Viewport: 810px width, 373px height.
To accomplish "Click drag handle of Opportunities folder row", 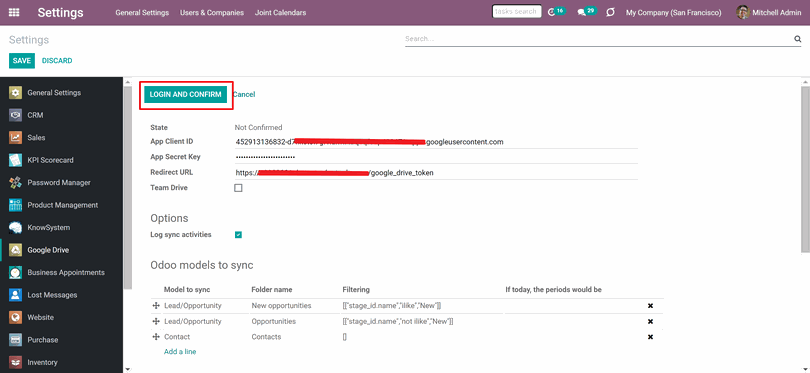I will (x=156, y=321).
